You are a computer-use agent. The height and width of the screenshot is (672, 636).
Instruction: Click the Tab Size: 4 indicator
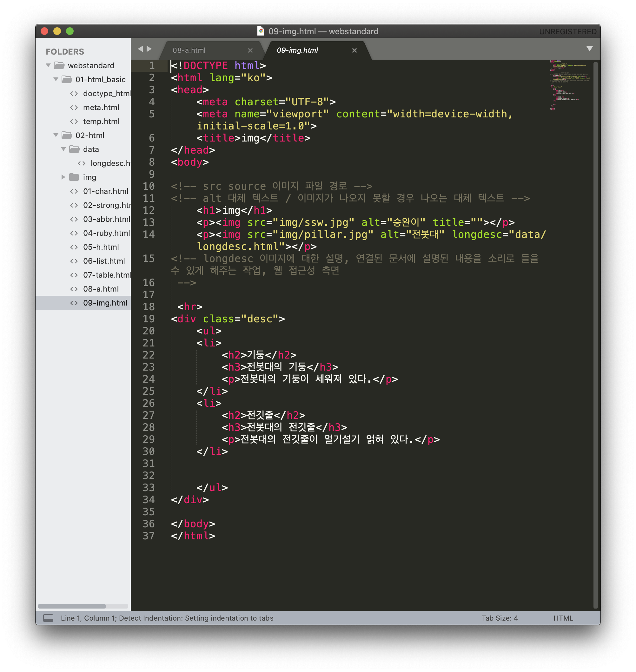(x=500, y=618)
